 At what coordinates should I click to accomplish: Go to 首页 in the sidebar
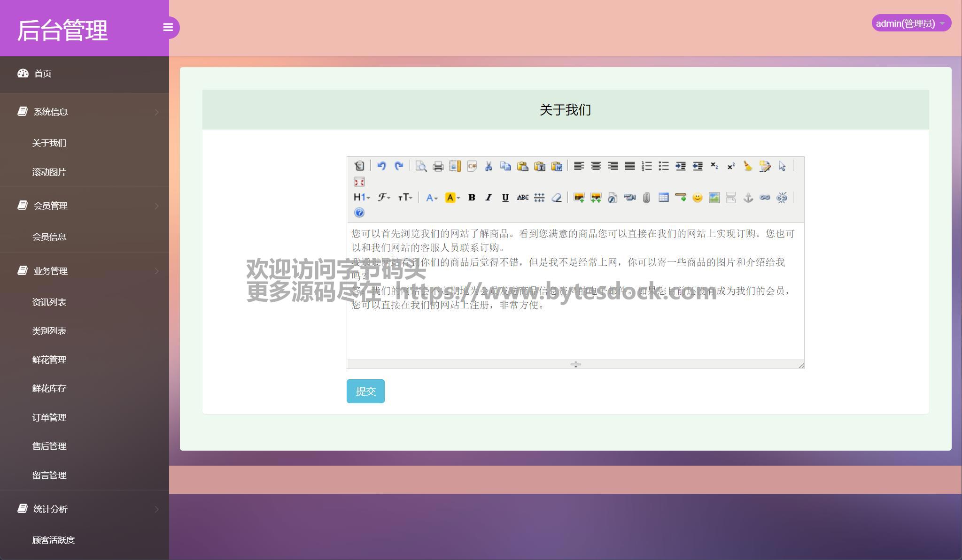pos(43,74)
